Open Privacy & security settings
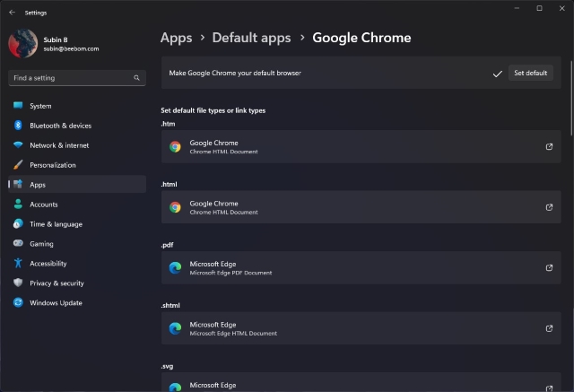The height and width of the screenshot is (392, 574). [77, 283]
